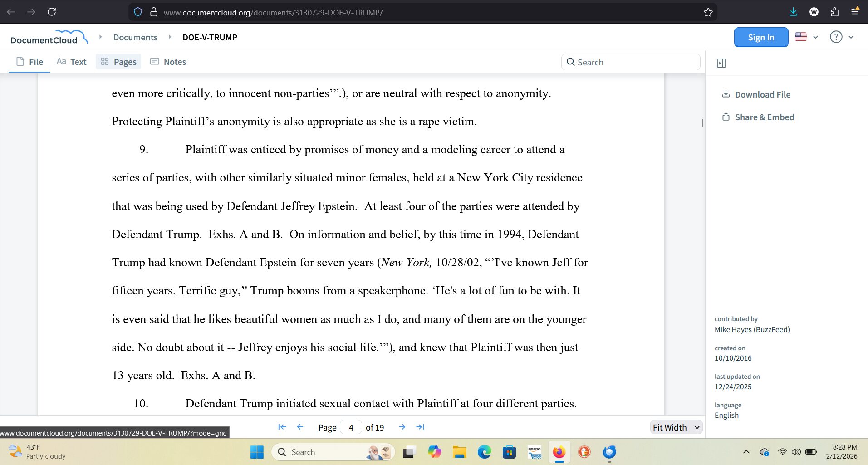Click the DocumentCloud logo
868x465 pixels.
coord(49,37)
